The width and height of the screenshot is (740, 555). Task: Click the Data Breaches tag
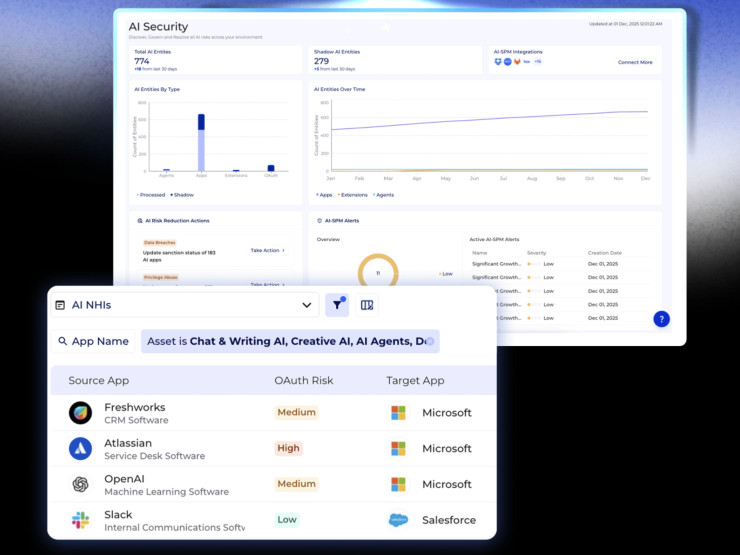point(160,243)
